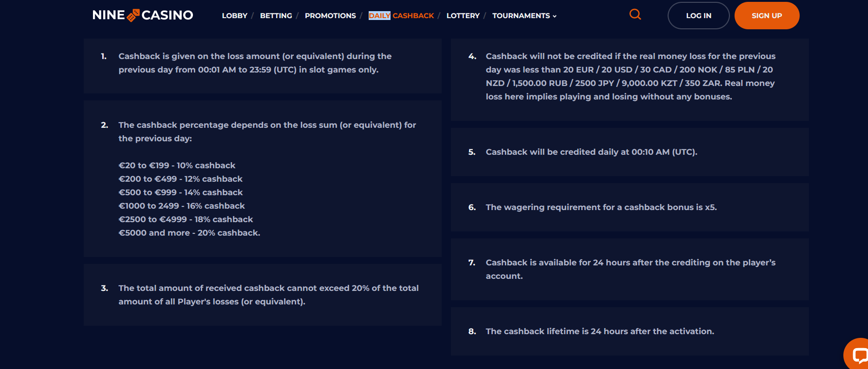Select the Daily Cashback nav link

[401, 16]
